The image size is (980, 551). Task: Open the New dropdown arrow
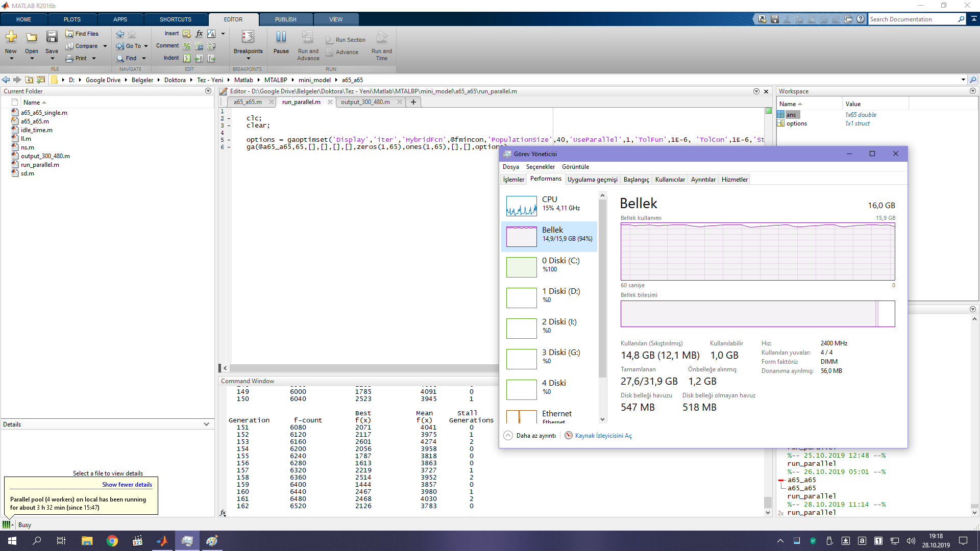[x=11, y=59]
